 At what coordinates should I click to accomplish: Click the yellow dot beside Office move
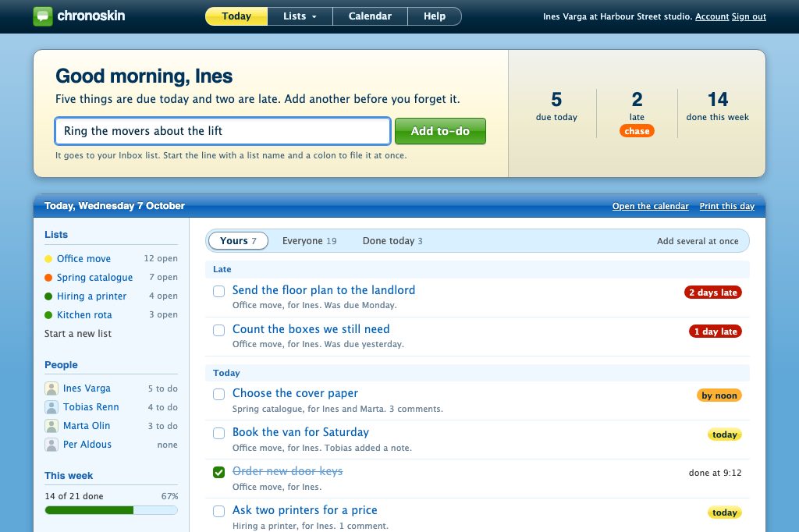pyautogui.click(x=48, y=259)
